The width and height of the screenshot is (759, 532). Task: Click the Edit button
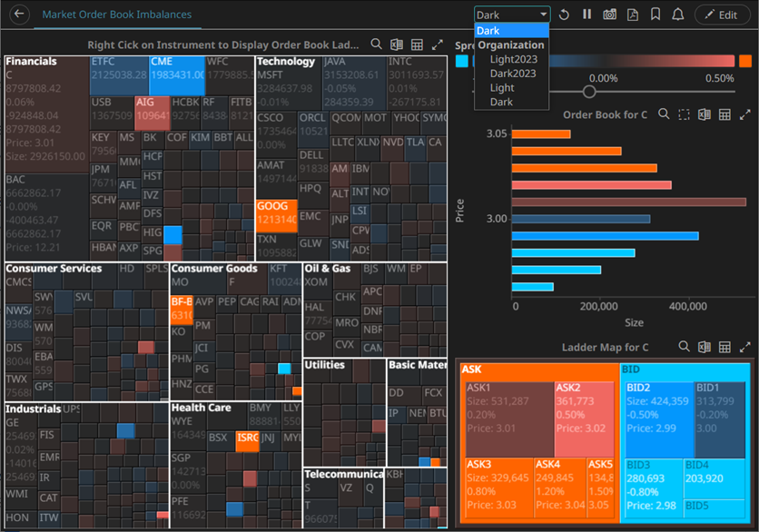pyautogui.click(x=721, y=15)
